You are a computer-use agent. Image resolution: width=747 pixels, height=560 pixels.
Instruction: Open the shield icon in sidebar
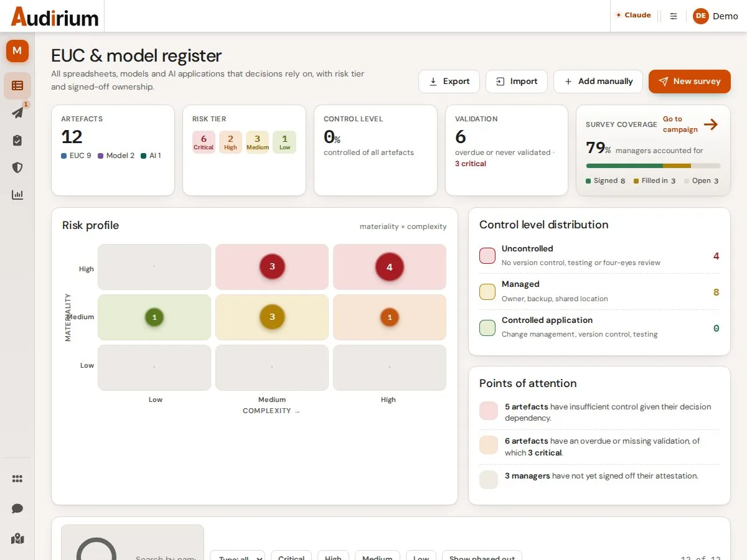pos(17,167)
